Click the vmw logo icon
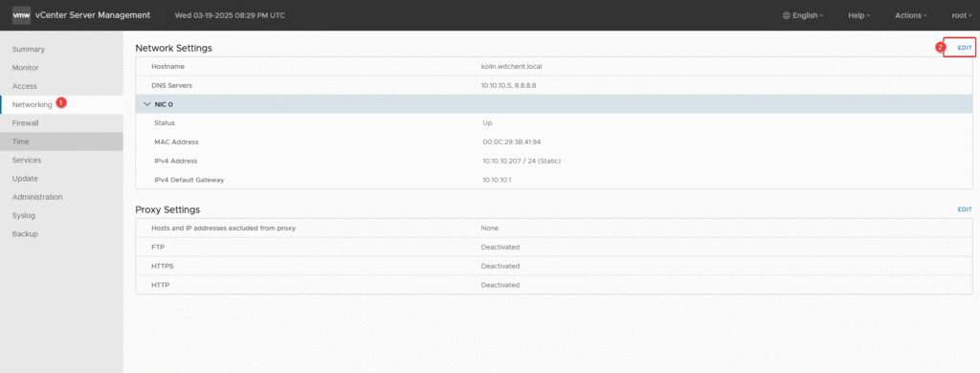980x373 pixels. point(22,15)
